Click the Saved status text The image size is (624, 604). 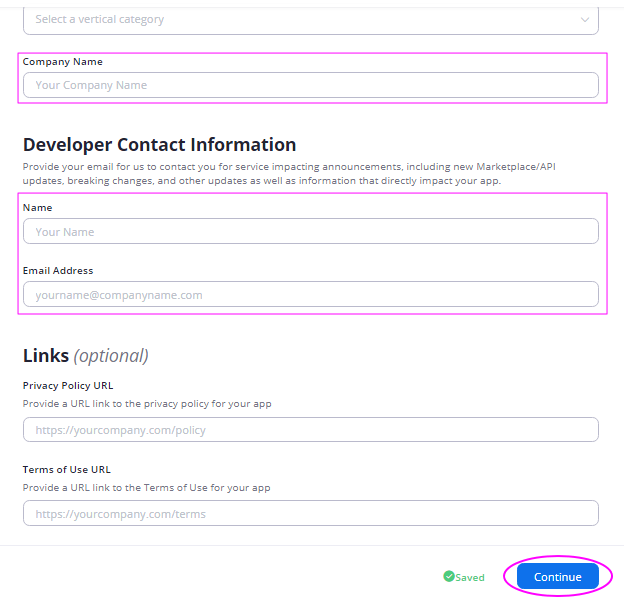pyautogui.click(x=470, y=577)
